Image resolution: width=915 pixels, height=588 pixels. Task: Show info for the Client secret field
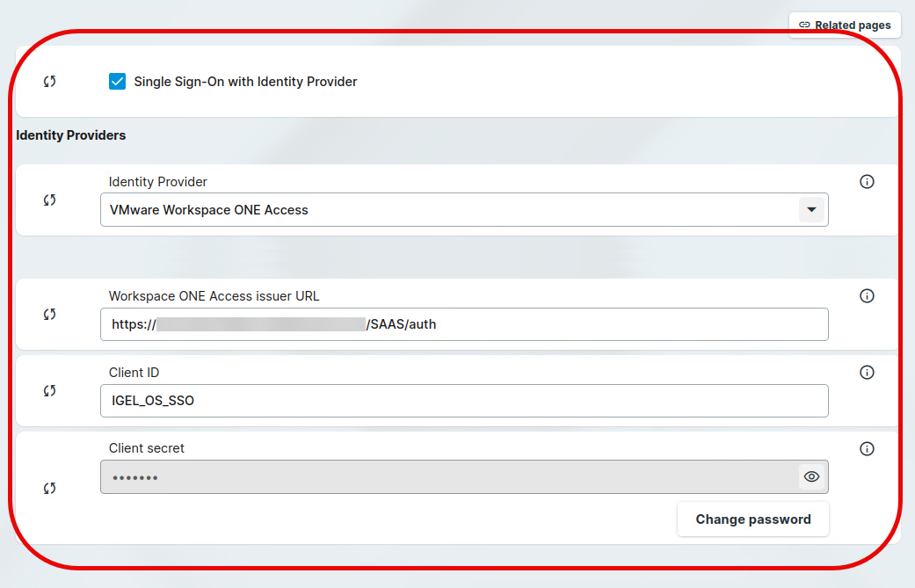click(x=867, y=449)
